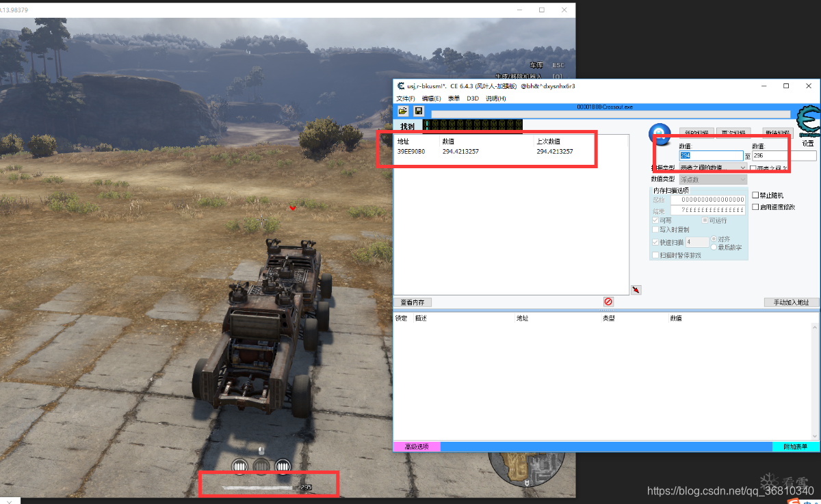Open the D3D menu
Viewport: 821px width, 504px height.
(473, 98)
